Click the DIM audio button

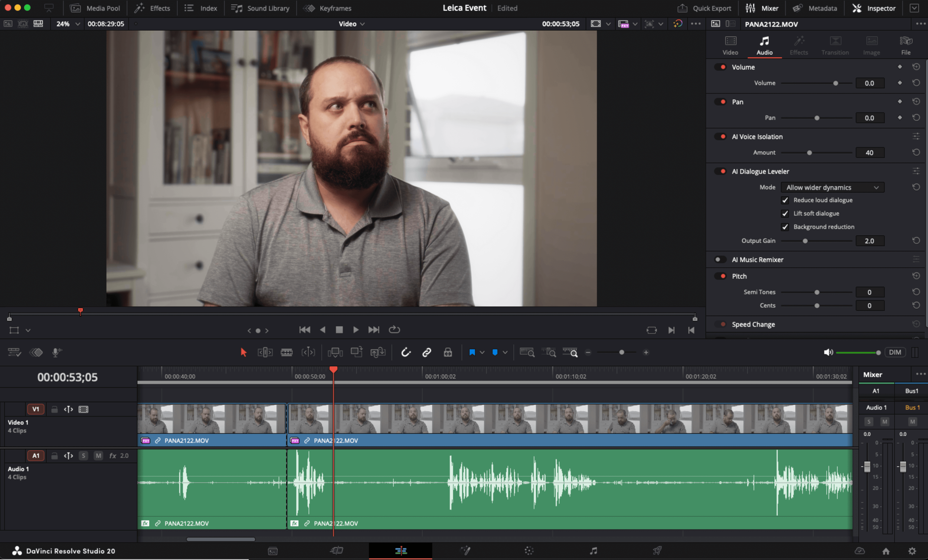895,353
